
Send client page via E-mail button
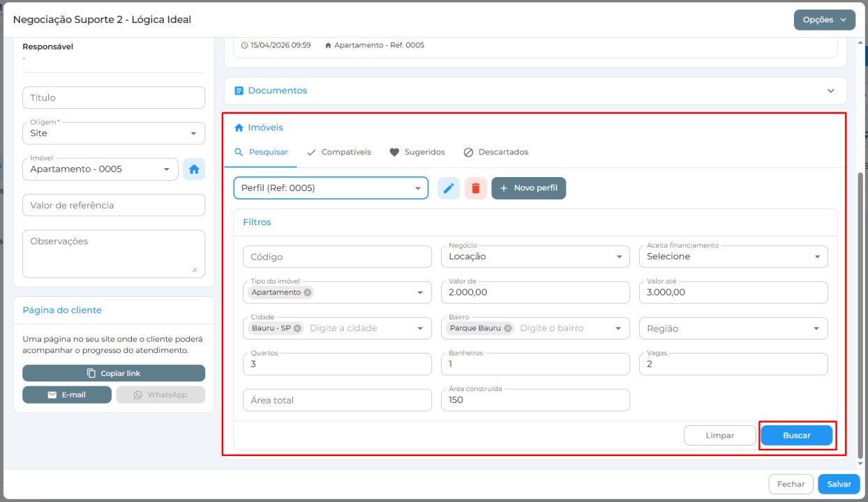(x=67, y=395)
